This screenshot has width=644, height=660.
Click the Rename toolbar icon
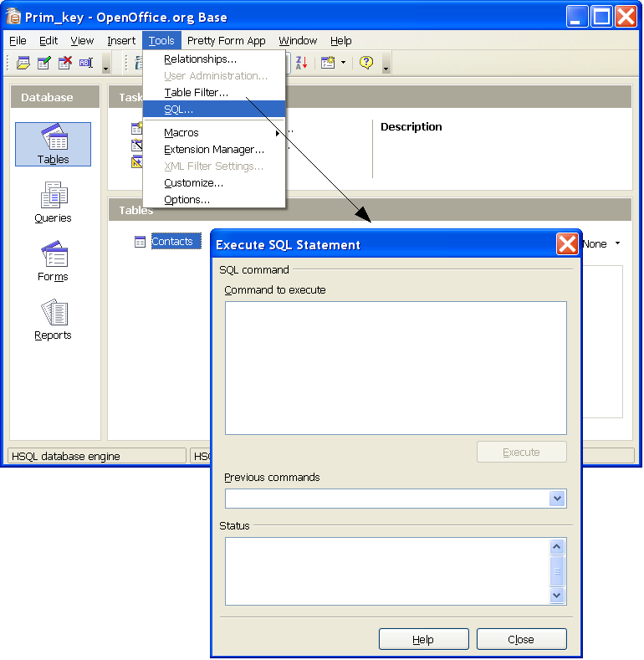tap(86, 63)
